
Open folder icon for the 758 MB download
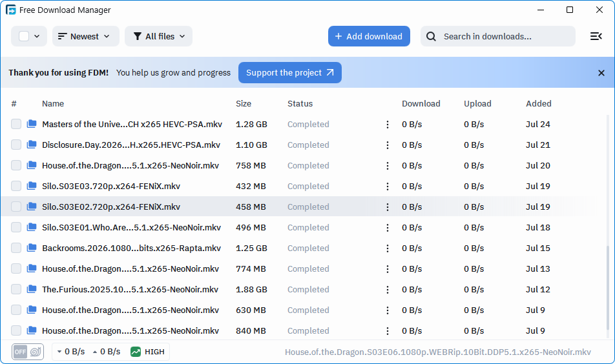[x=32, y=165]
